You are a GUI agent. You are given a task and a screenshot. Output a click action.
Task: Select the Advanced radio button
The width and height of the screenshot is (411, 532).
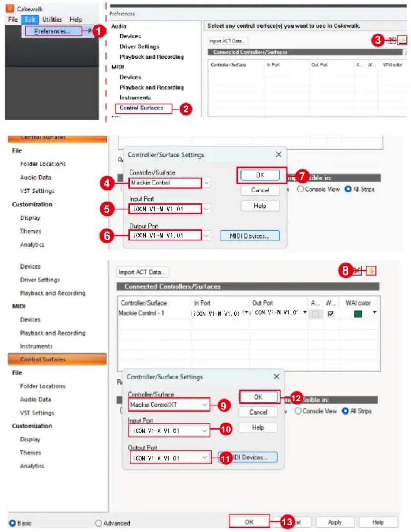(98, 523)
